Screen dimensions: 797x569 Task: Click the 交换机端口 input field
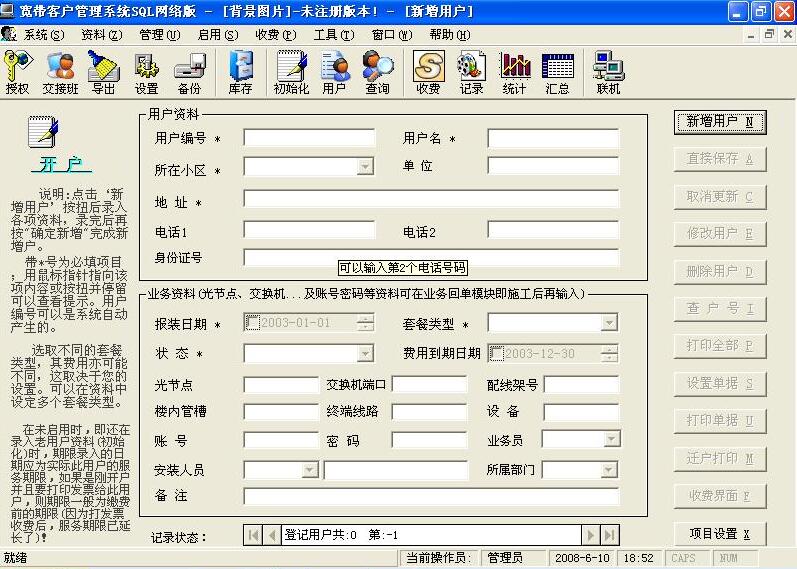(x=430, y=384)
